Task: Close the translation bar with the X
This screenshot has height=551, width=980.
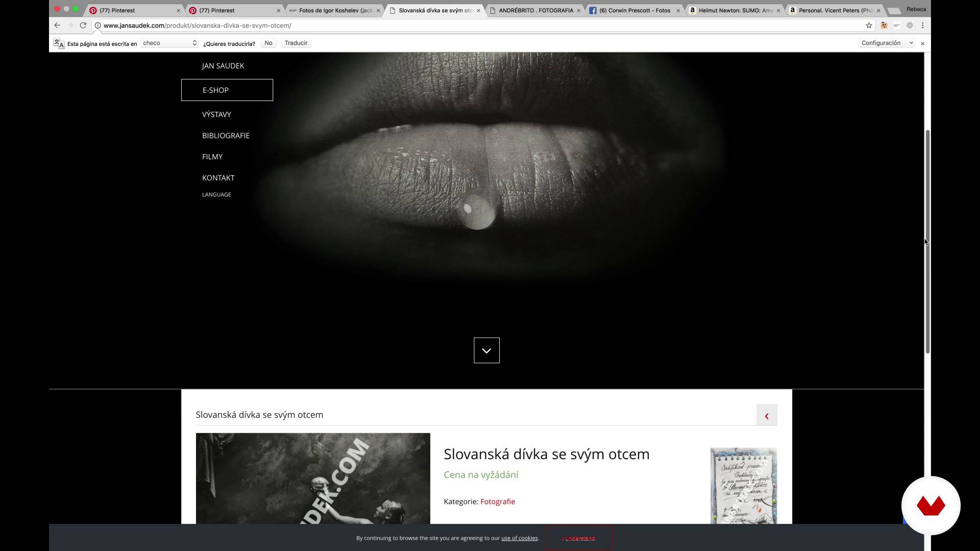Action: [x=922, y=43]
